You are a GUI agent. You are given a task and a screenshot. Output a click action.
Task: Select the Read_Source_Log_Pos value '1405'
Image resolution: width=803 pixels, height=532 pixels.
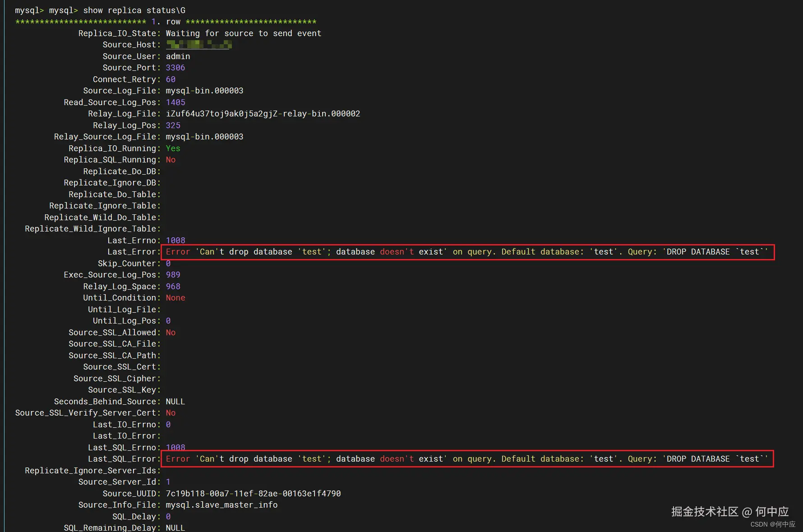175,102
